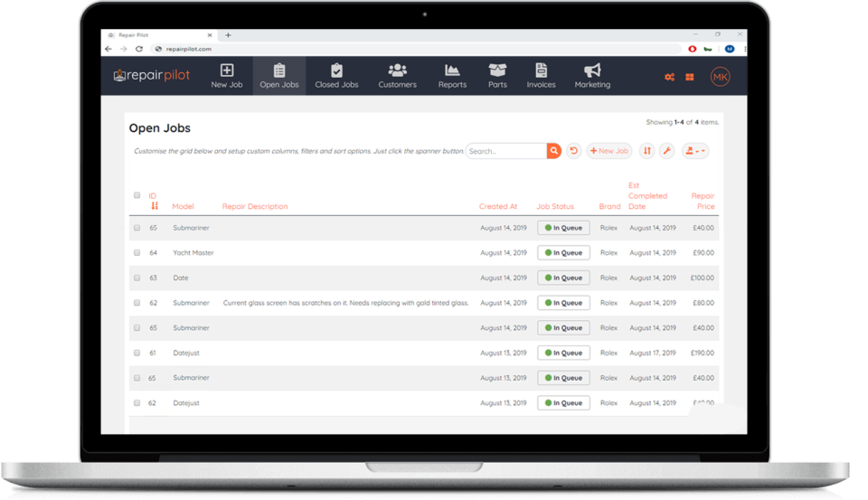Open the New Job page from navbar
This screenshot has width=868, height=500.
pyautogui.click(x=226, y=76)
